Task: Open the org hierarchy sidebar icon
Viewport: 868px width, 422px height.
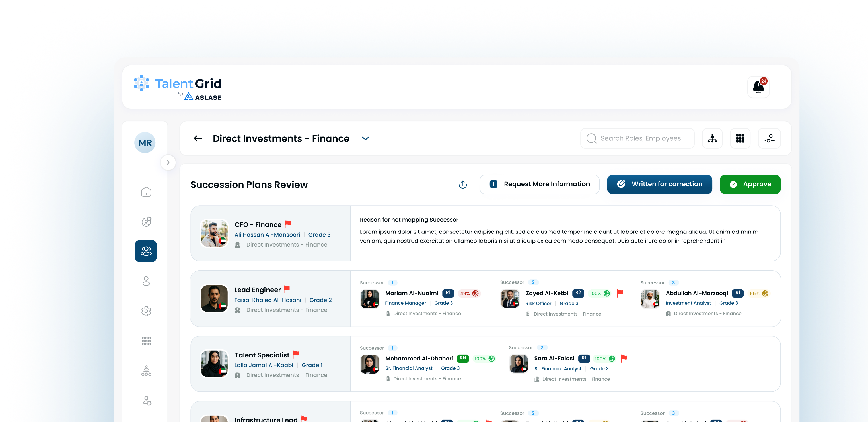Action: pyautogui.click(x=146, y=370)
